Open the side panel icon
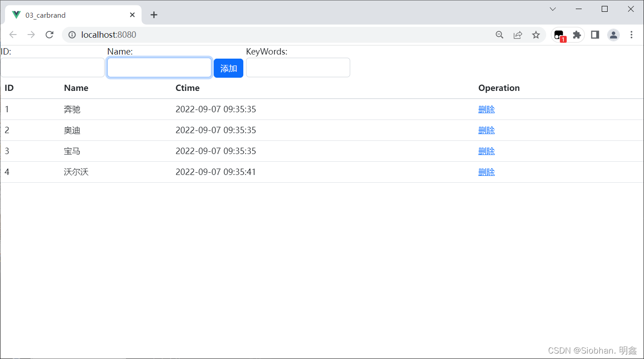 tap(594, 35)
